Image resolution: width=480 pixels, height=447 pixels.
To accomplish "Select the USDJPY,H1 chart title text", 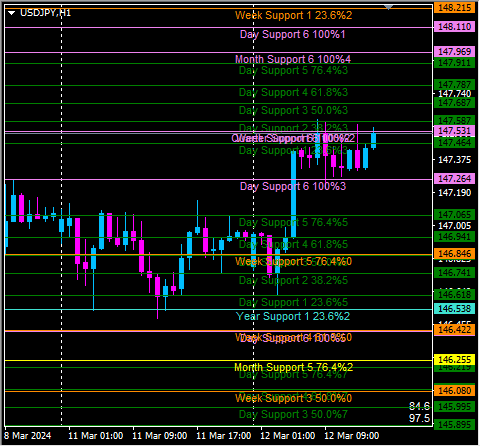I will coord(45,13).
